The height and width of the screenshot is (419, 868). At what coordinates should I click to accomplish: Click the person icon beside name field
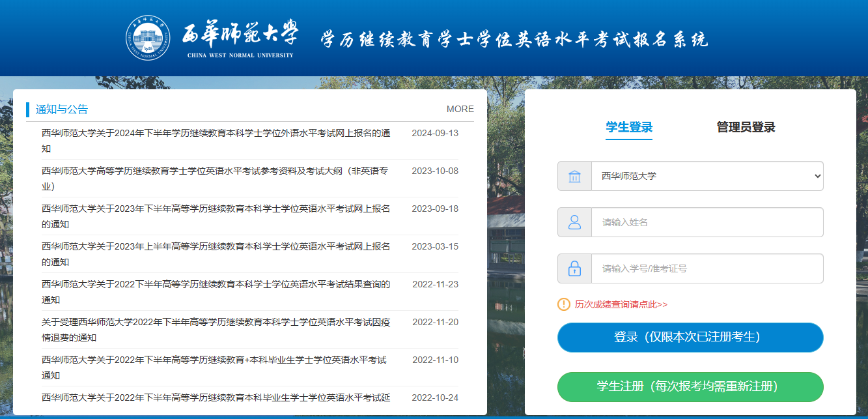tap(574, 222)
